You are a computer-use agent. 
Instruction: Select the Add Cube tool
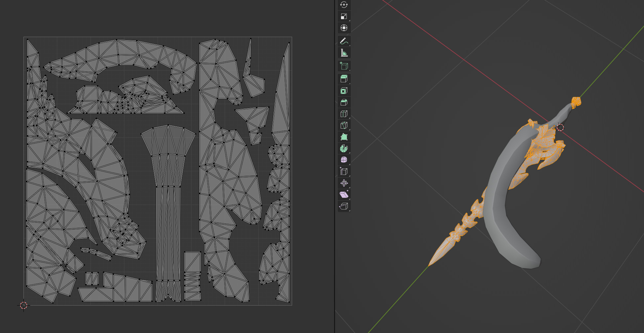tap(344, 66)
